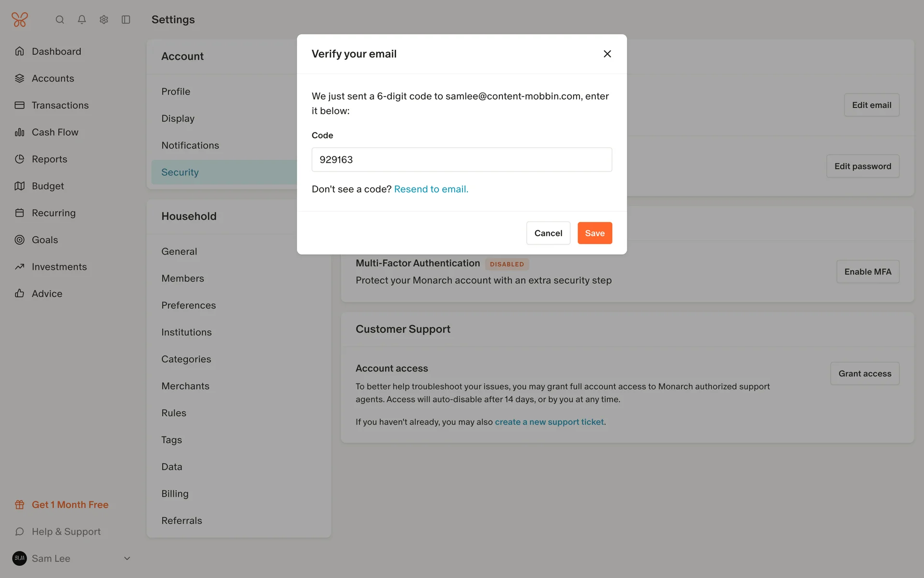Viewport: 924px width, 578px height.
Task: Open search with magnifier icon
Action: point(60,19)
